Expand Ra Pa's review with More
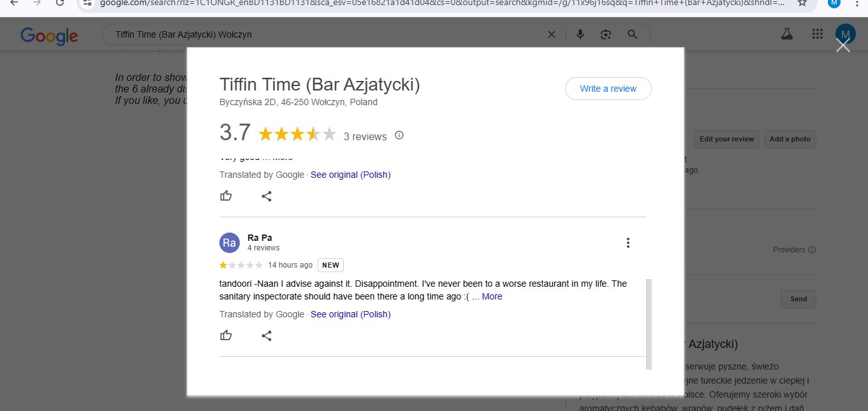This screenshot has height=411, width=868. pyautogui.click(x=492, y=296)
